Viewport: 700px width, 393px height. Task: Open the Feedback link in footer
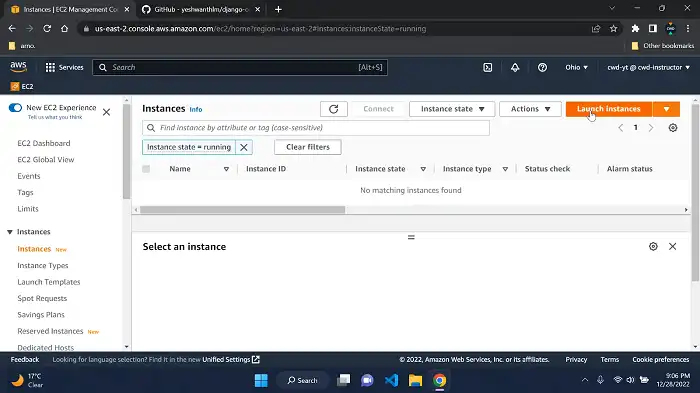tap(25, 360)
